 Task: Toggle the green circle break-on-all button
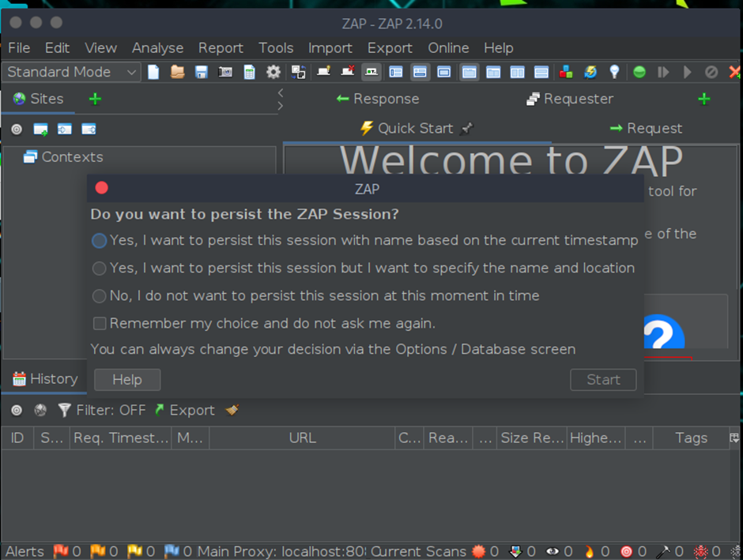639,72
